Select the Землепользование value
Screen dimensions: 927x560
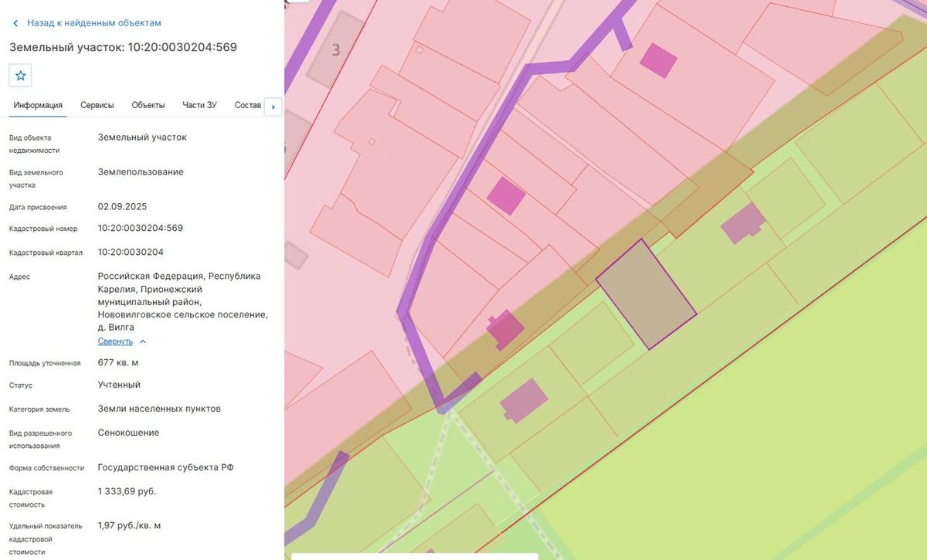tap(141, 171)
